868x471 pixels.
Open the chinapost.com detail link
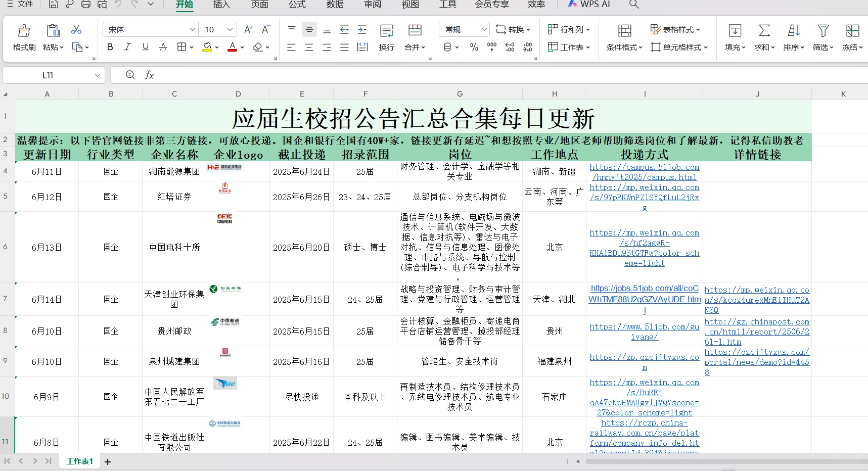point(757,332)
